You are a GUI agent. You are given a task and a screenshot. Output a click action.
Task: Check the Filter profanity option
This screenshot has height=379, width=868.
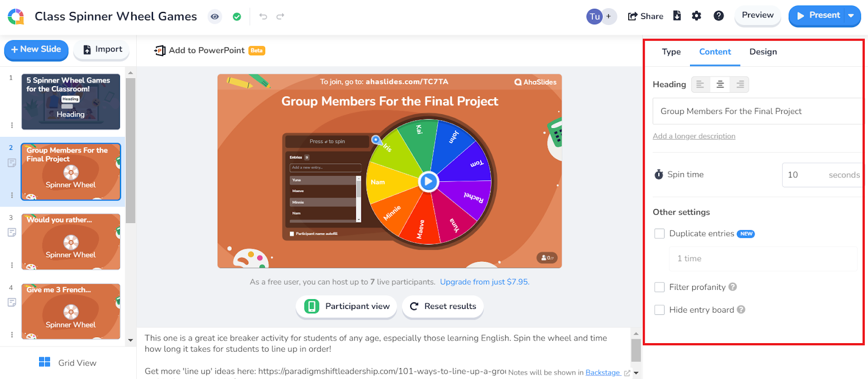pyautogui.click(x=660, y=287)
